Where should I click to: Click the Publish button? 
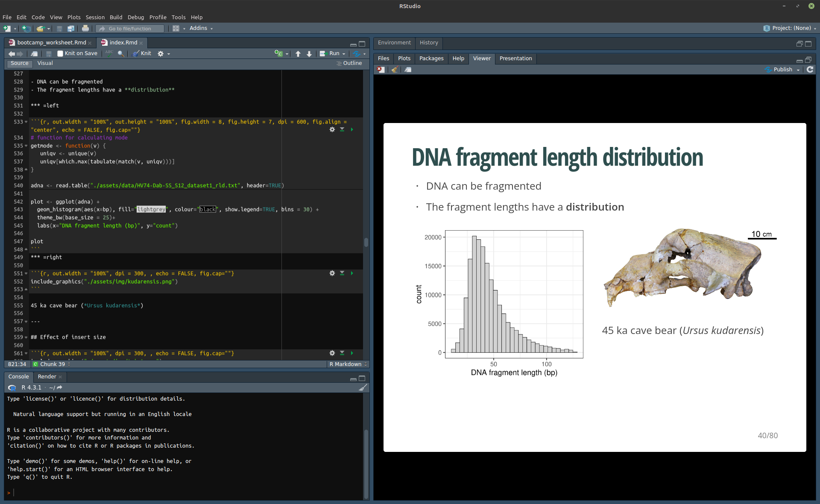click(x=782, y=69)
